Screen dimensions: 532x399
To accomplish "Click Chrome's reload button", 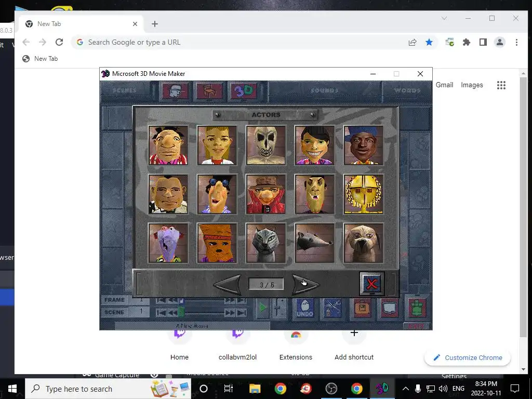I will click(59, 42).
